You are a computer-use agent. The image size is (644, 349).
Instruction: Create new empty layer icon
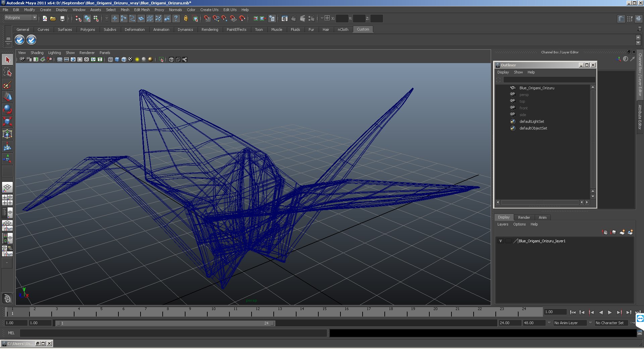pos(622,232)
